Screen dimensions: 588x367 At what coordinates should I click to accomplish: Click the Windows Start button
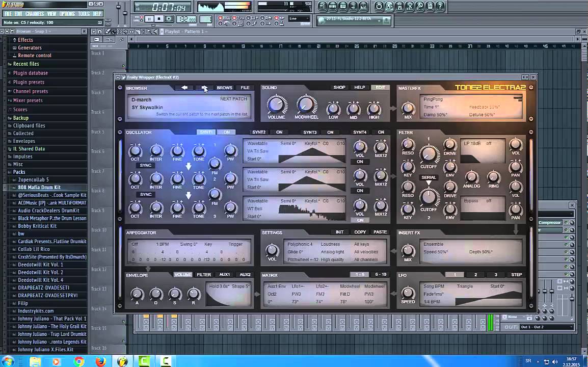pyautogui.click(x=8, y=361)
